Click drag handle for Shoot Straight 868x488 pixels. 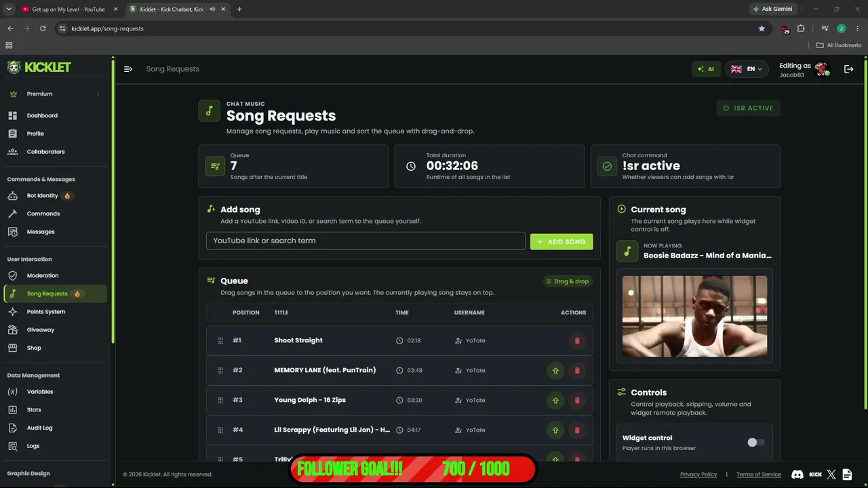tap(220, 340)
